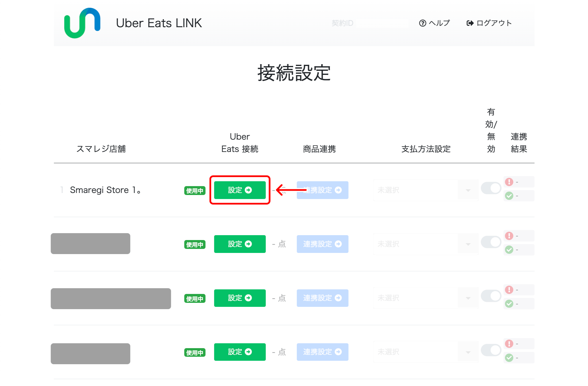Click the 契約ID field in the header
Screen dimensions: 588x386
pos(369,23)
